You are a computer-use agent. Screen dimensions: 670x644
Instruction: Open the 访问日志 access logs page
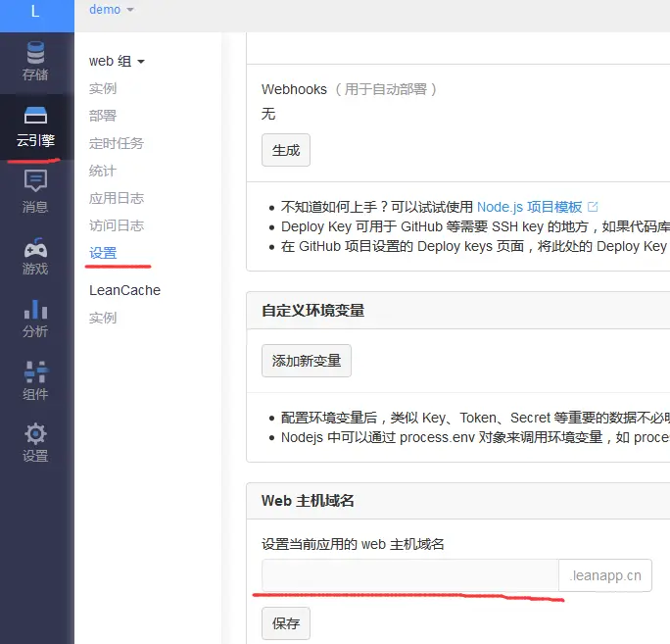(117, 225)
